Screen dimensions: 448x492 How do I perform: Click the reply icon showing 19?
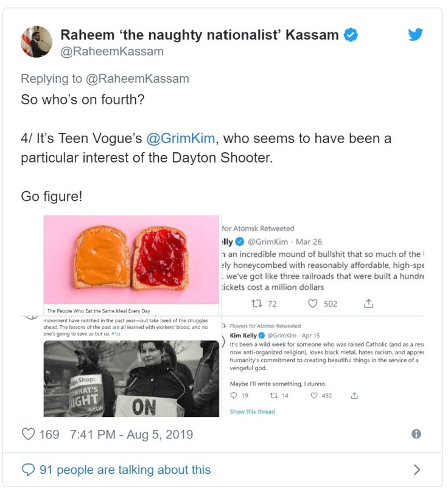pyautogui.click(x=234, y=396)
